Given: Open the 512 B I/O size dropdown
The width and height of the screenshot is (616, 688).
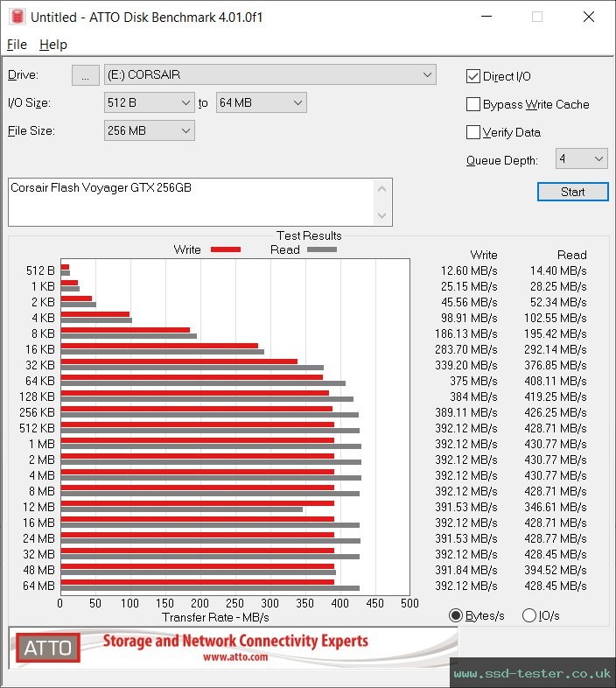Looking at the screenshot, I should 149,102.
